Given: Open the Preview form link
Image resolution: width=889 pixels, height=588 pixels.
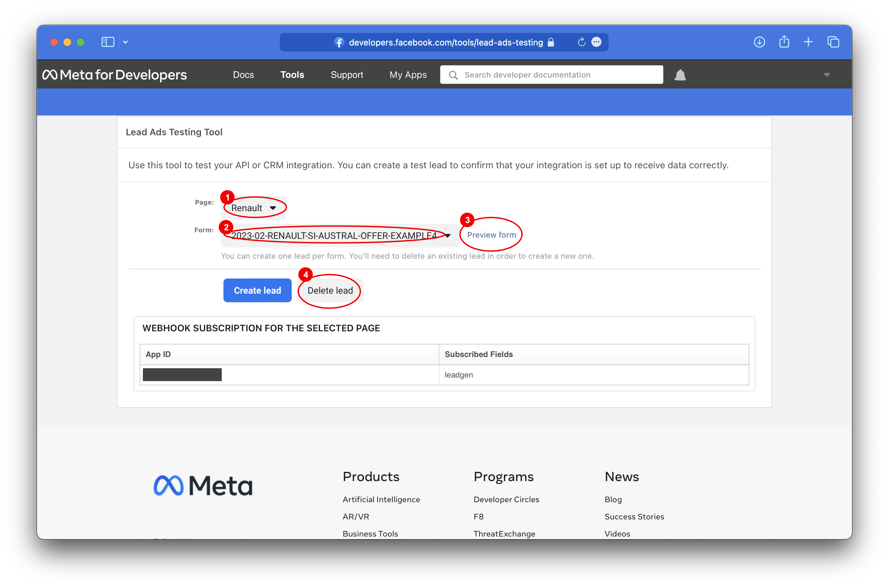Looking at the screenshot, I should click(491, 235).
